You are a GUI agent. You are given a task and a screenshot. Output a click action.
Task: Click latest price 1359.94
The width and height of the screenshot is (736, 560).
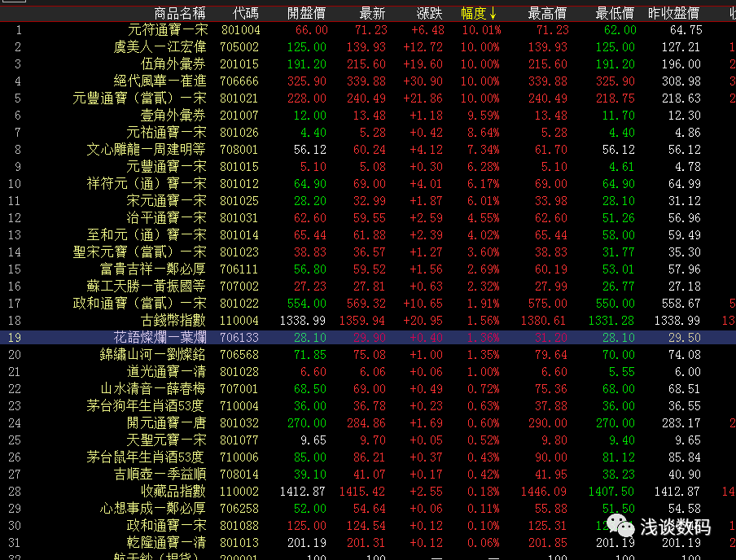point(362,320)
